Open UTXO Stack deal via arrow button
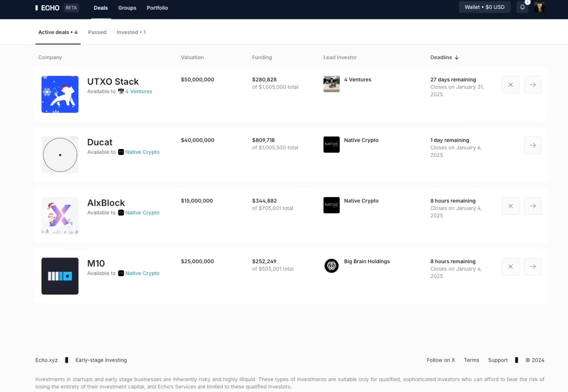568x392 pixels. tap(532, 85)
